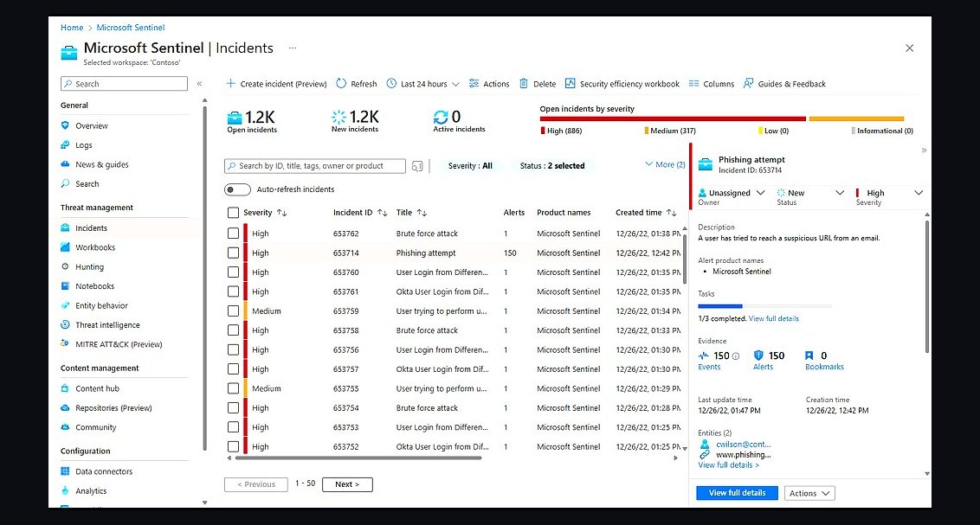Screen dimensions: 980x525
Task: Click the cwilson@cont... entity link
Action: click(743, 445)
